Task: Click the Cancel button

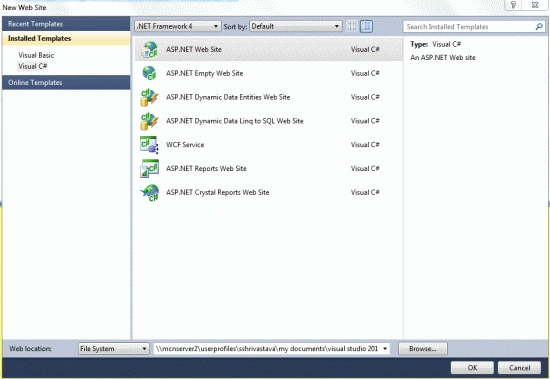Action: pyautogui.click(x=519, y=367)
